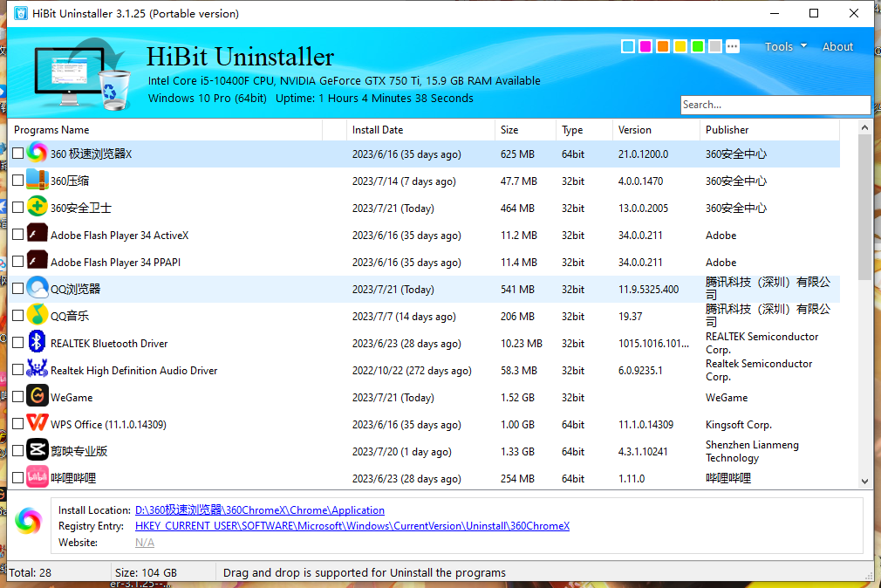Sort by Type column header
This screenshot has width=881, height=588.
click(x=584, y=130)
